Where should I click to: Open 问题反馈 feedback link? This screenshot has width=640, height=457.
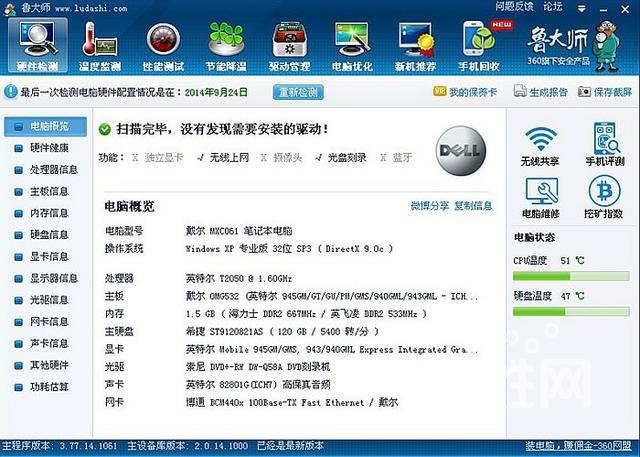pos(514,7)
